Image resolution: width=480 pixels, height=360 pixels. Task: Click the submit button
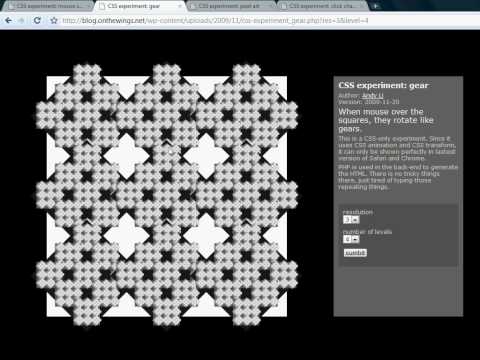[x=355, y=253]
